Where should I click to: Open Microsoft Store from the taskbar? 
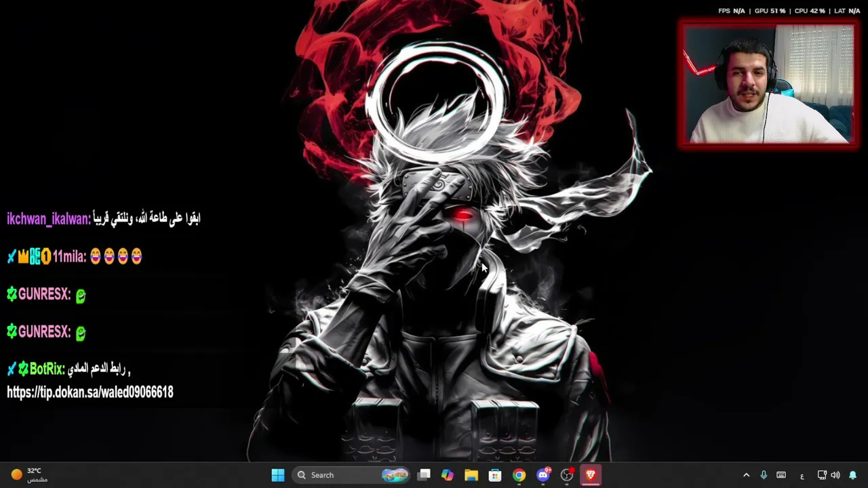coord(495,475)
